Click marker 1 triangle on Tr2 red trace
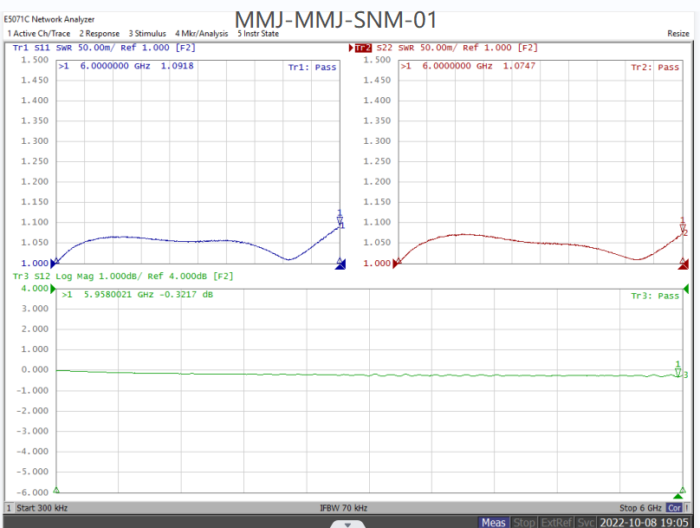The height and width of the screenshot is (528, 700). click(x=683, y=228)
